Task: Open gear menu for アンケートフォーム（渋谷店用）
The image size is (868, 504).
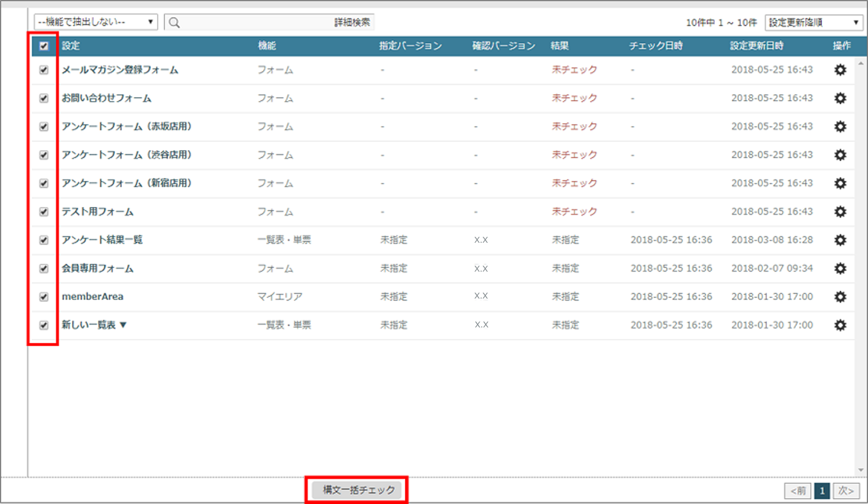Action: (840, 155)
